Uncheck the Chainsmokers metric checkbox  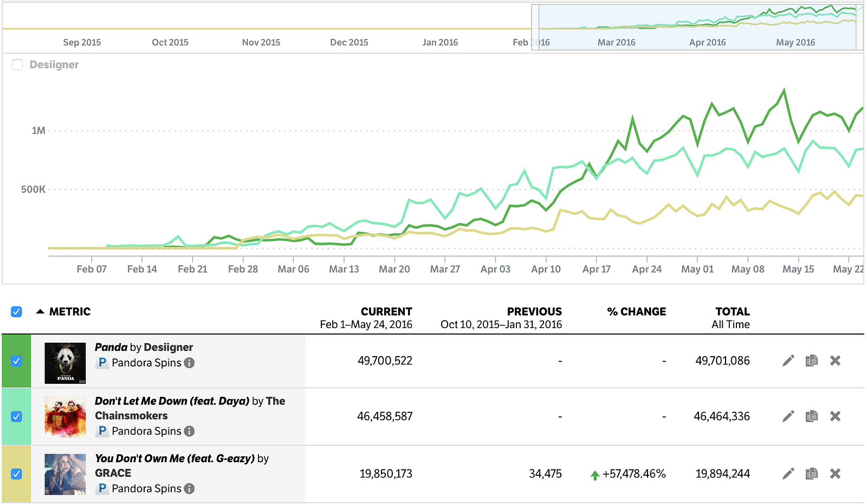17,416
